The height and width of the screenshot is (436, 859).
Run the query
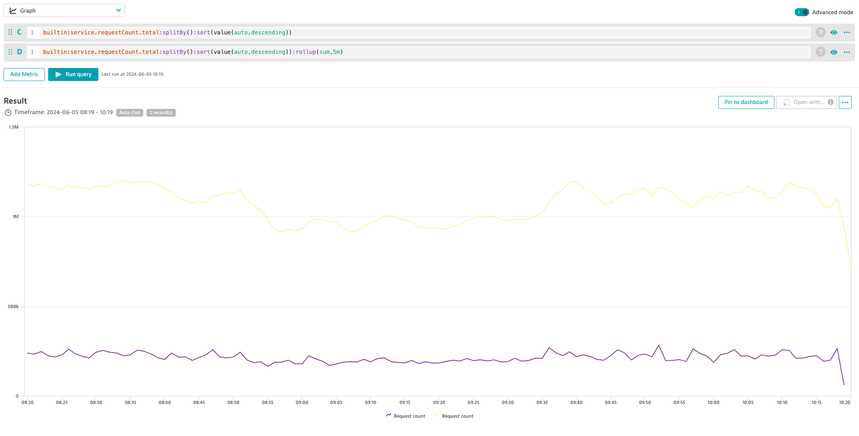click(73, 74)
